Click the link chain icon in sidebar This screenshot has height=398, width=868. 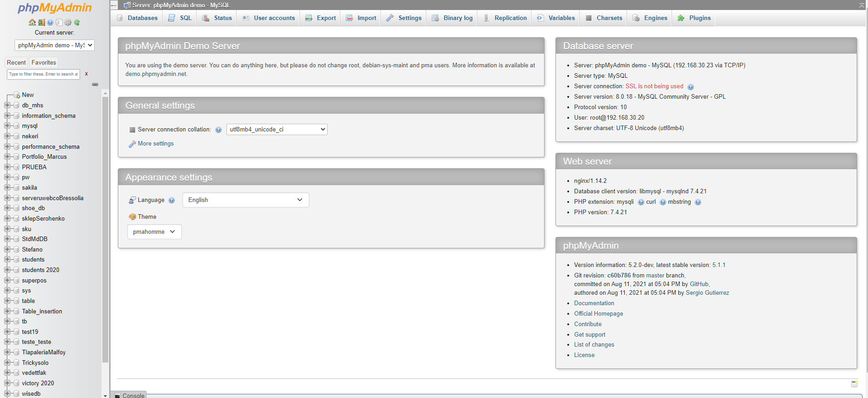coord(95,85)
